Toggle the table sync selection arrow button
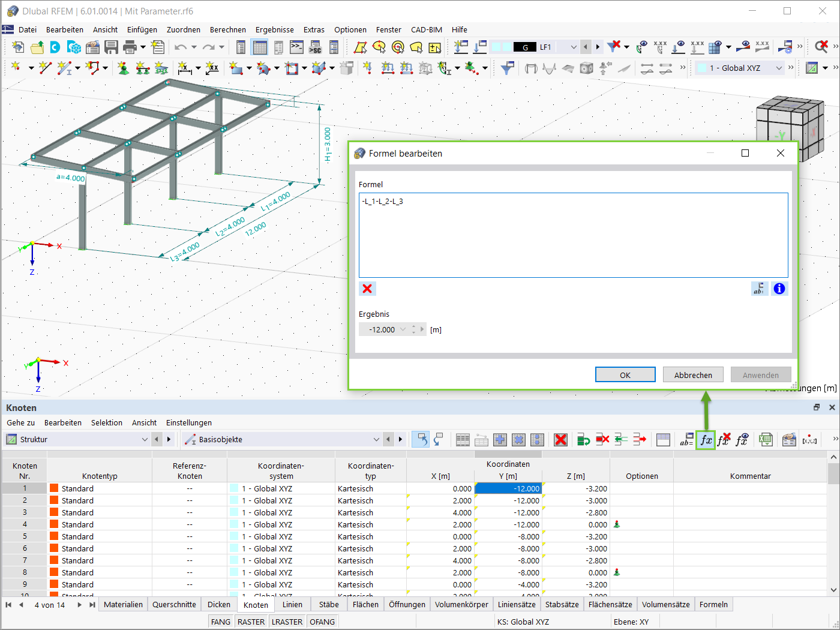 pos(421,440)
